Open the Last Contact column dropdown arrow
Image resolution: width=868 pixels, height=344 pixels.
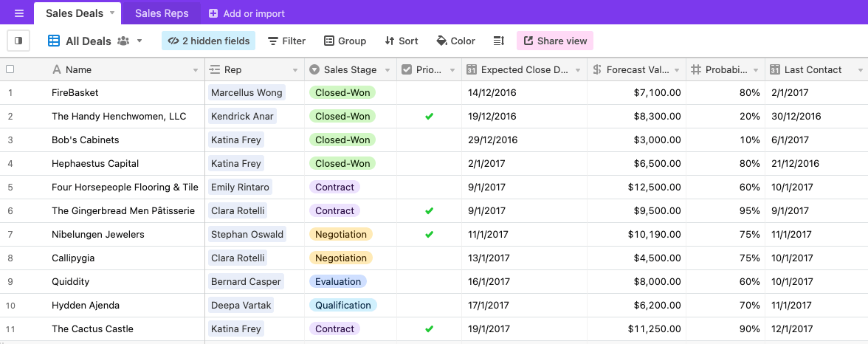click(860, 70)
